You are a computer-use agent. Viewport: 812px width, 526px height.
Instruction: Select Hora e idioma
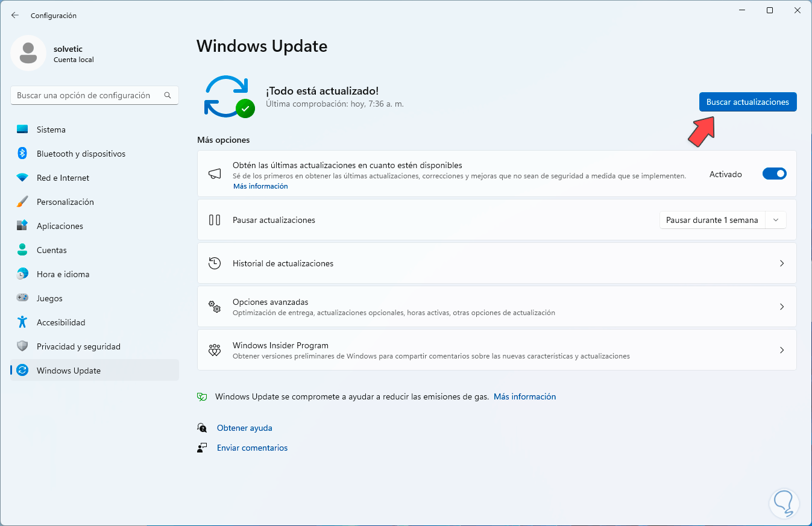95,274
